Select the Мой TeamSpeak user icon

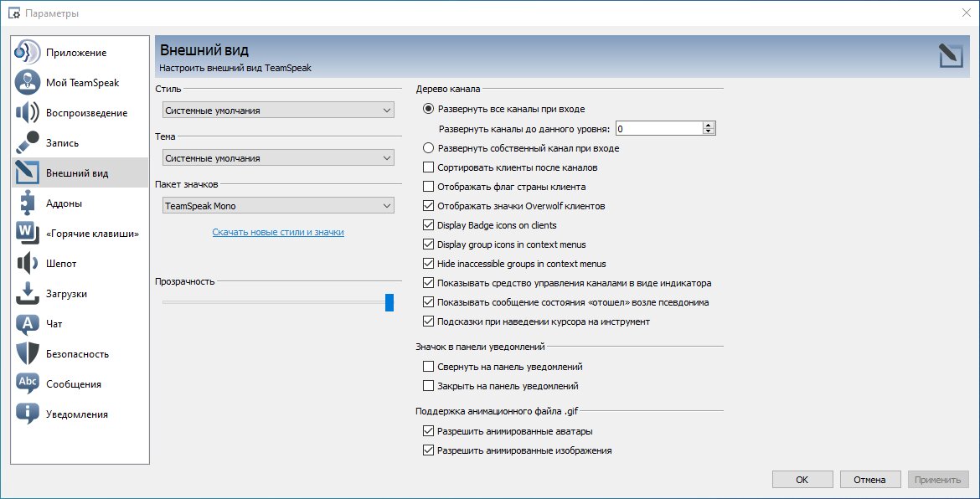(x=27, y=82)
